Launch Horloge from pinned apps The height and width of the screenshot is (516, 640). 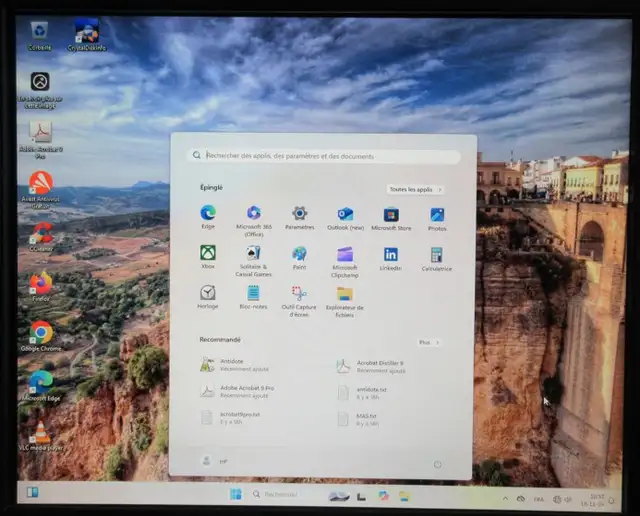point(208,297)
